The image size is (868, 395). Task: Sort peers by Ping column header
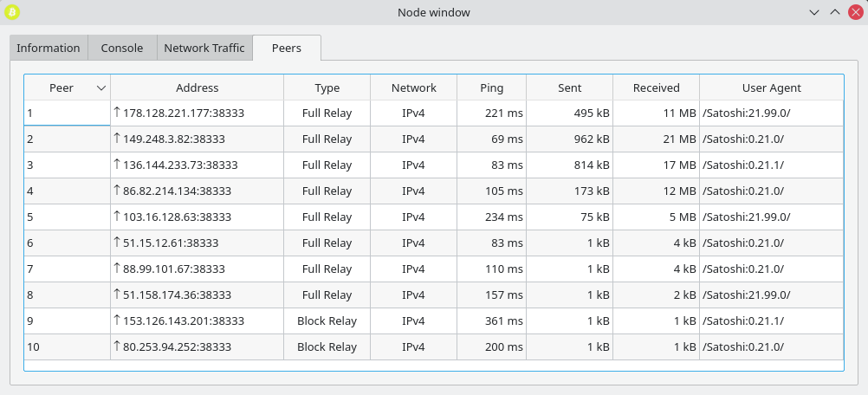491,87
